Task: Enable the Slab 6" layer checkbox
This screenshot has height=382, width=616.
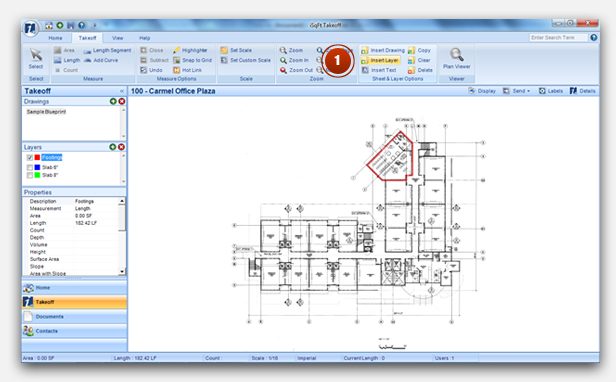Action: 30,167
